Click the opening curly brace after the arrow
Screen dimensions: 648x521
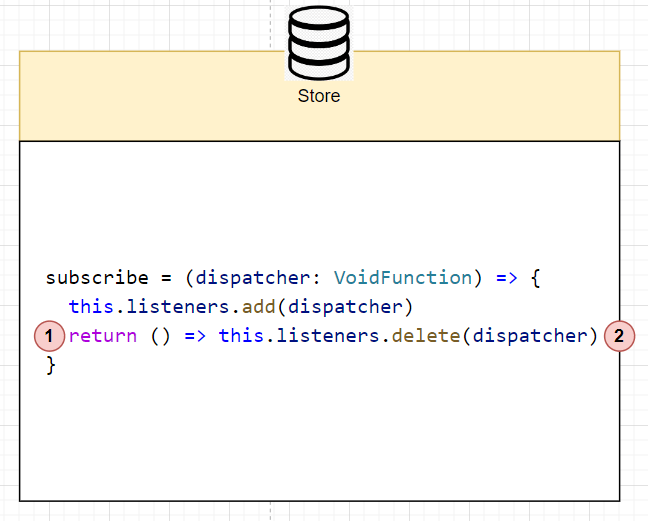(535, 277)
